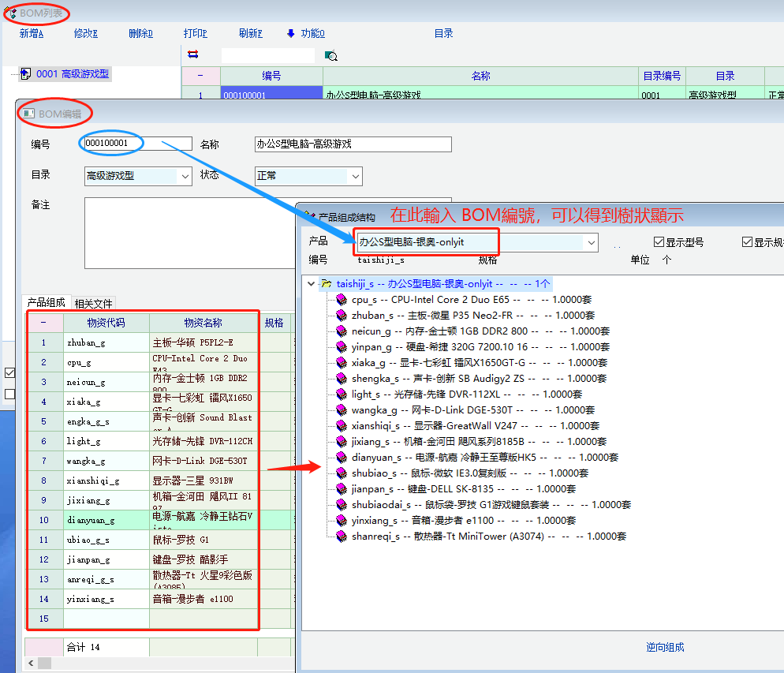Open the 产品 combo box dropdown
The image size is (784, 673).
(x=591, y=243)
